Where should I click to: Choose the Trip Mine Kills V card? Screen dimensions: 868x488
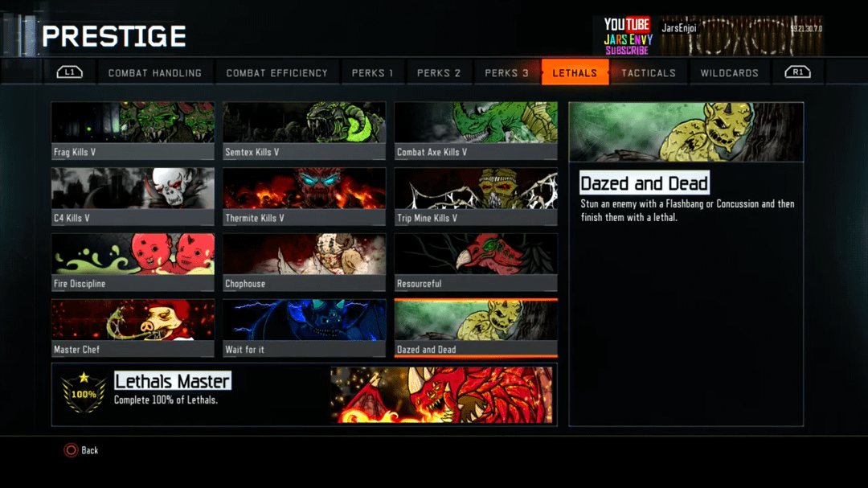point(476,197)
